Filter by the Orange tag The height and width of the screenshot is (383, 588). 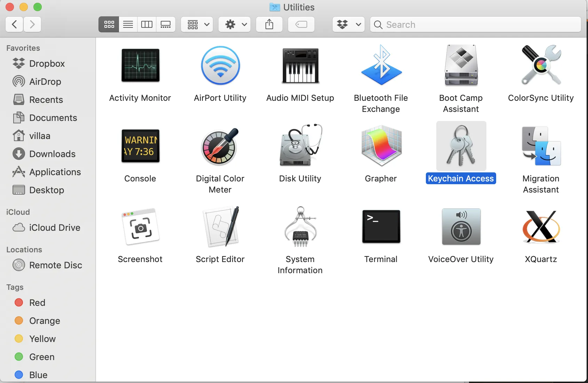tap(48, 321)
